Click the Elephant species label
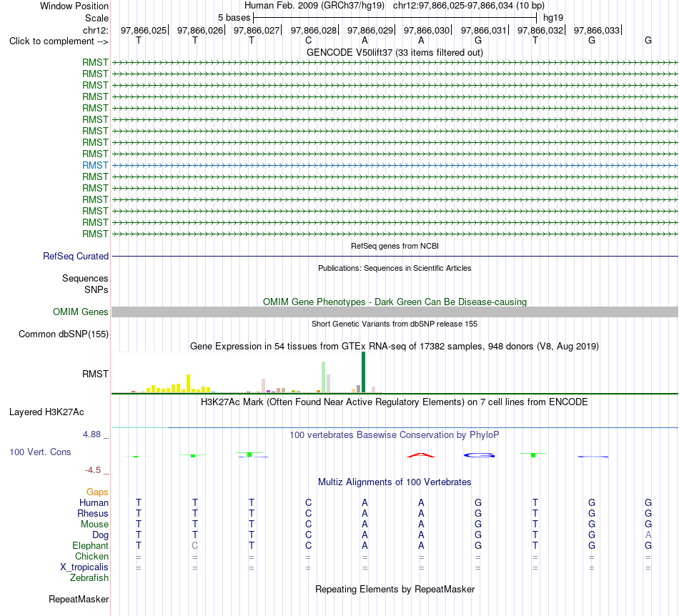 (91, 545)
